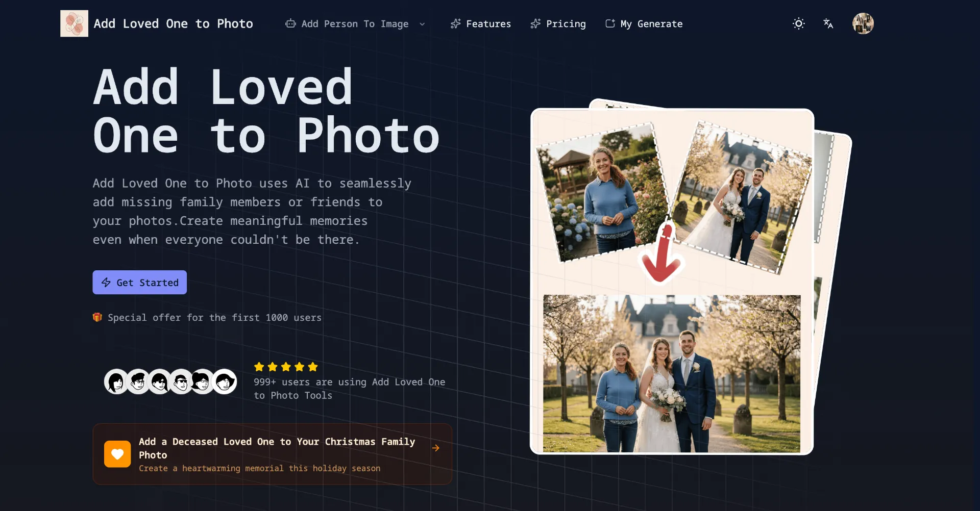Click the lightning bolt icon inside Get Started
This screenshot has height=511, width=980.
click(x=106, y=283)
